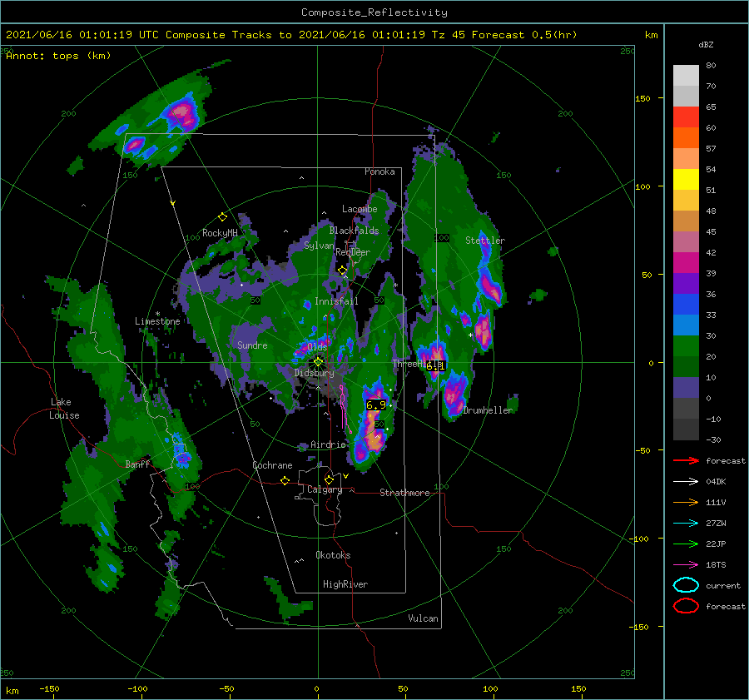Click the cyan current ellipse legend icon
749x700 pixels.
[x=686, y=585]
